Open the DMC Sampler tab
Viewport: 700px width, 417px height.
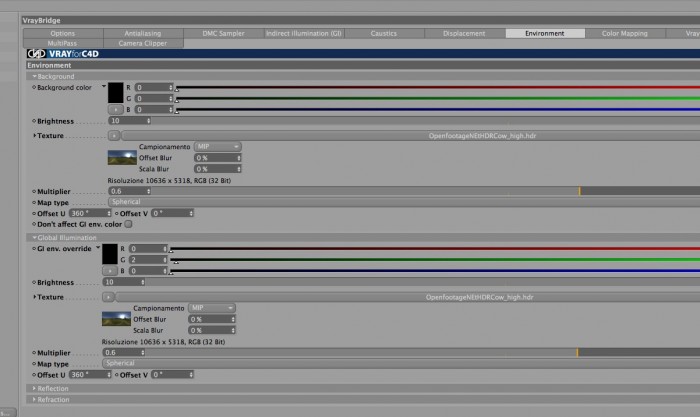(x=223, y=33)
